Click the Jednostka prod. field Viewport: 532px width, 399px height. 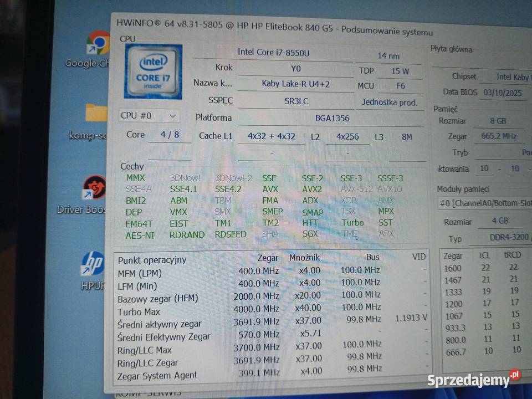pos(390,103)
